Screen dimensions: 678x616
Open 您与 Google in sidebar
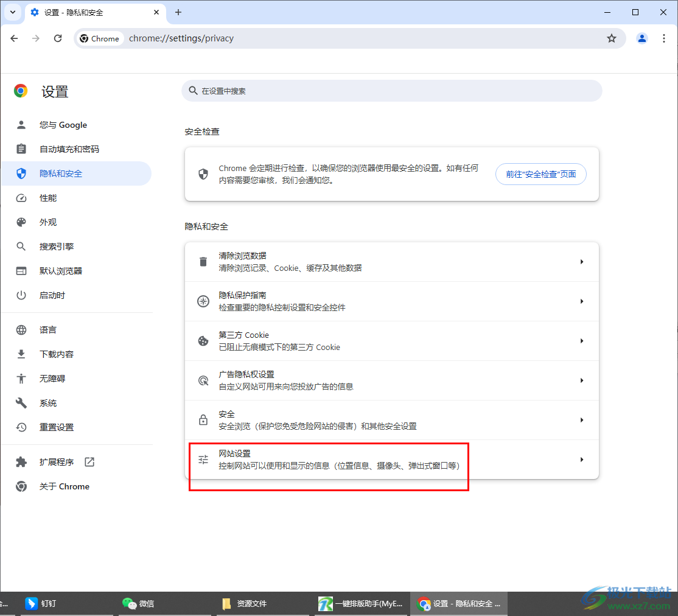pyautogui.click(x=76, y=125)
